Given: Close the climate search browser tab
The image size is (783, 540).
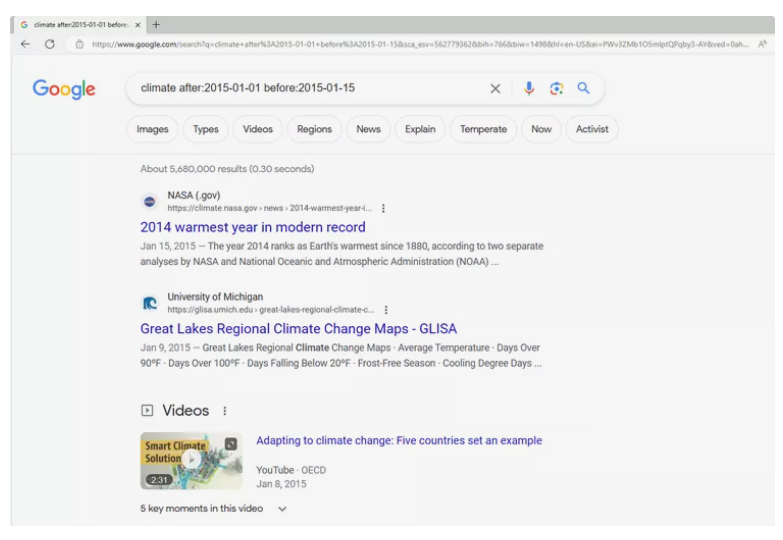Looking at the screenshot, I should tap(138, 24).
